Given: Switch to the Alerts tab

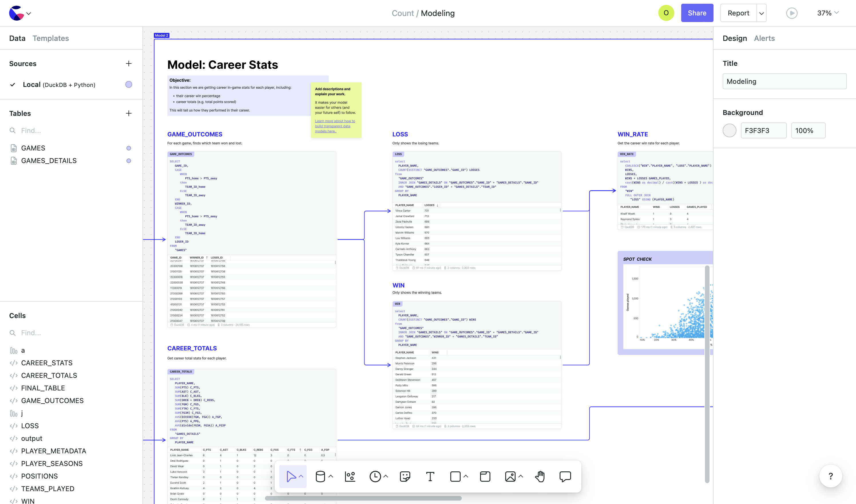Looking at the screenshot, I should [x=764, y=38].
